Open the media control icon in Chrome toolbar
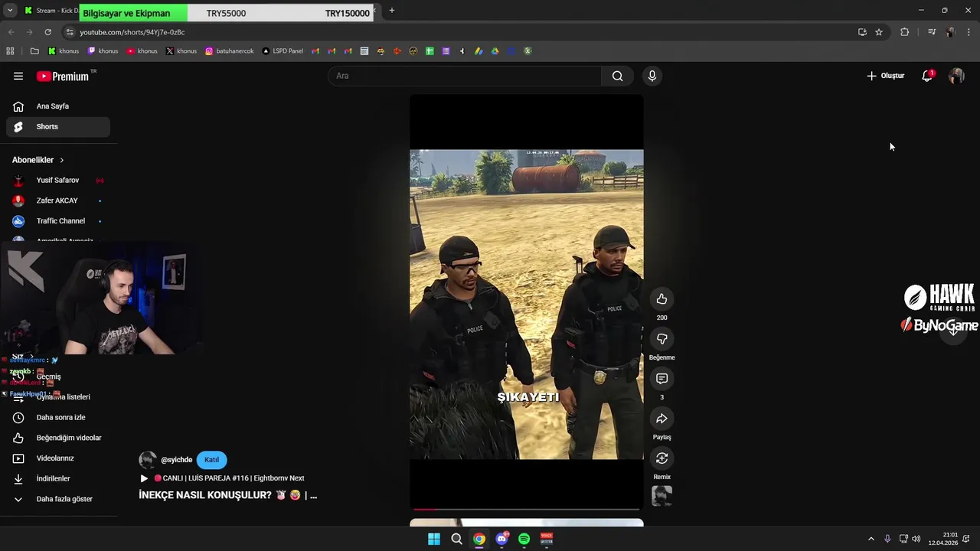This screenshot has width=980, height=551. 931,32
